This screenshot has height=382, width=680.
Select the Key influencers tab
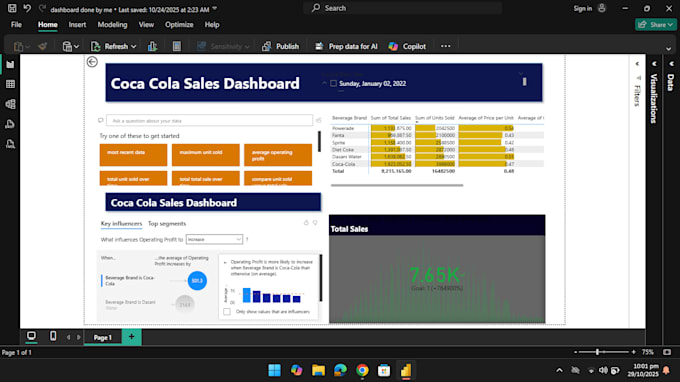click(x=121, y=224)
